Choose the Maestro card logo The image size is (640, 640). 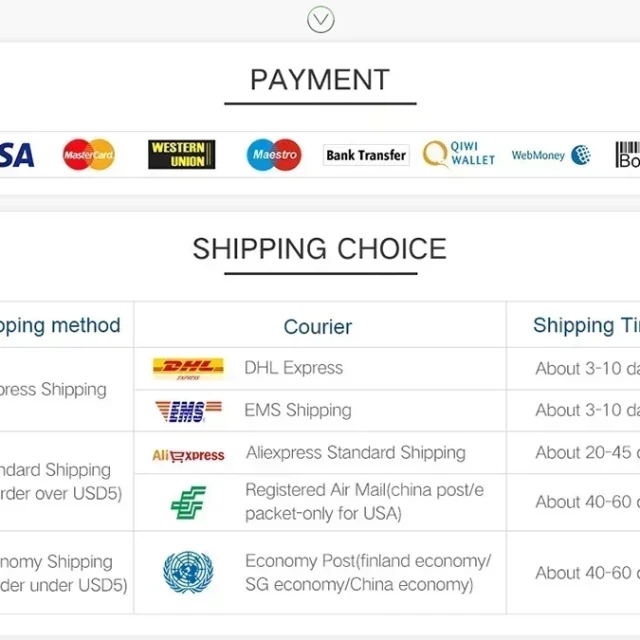[273, 155]
